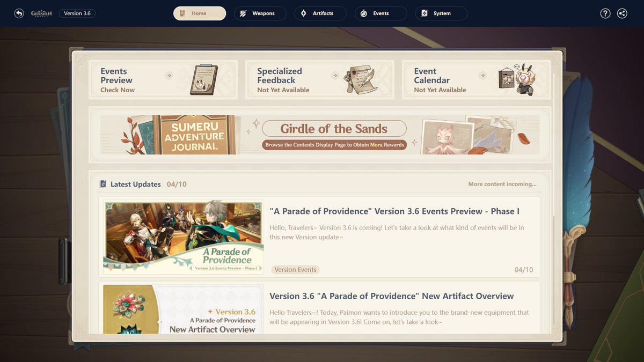
Task: Switch to the Home tab
Action: click(x=200, y=13)
